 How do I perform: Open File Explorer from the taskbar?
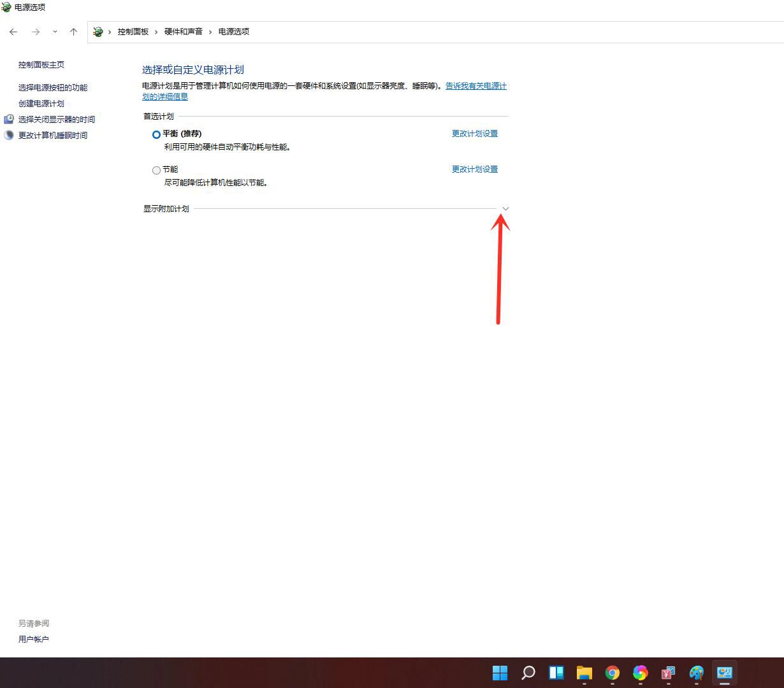[x=584, y=672]
